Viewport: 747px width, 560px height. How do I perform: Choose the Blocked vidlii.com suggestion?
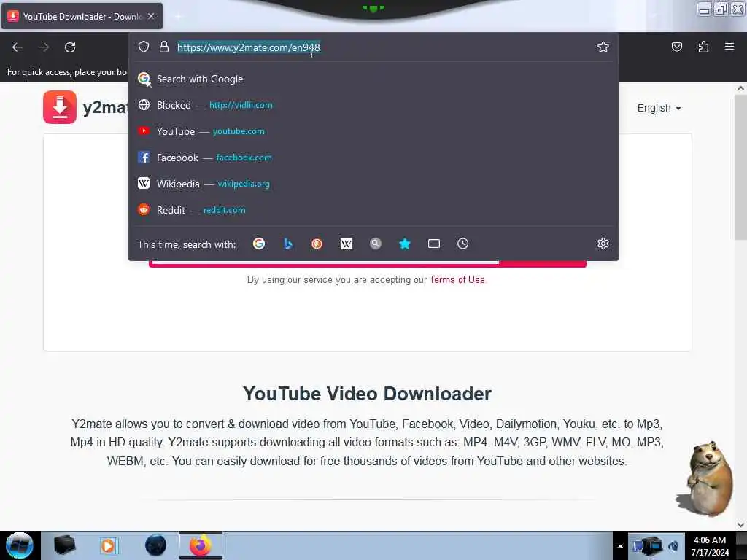pyautogui.click(x=373, y=105)
